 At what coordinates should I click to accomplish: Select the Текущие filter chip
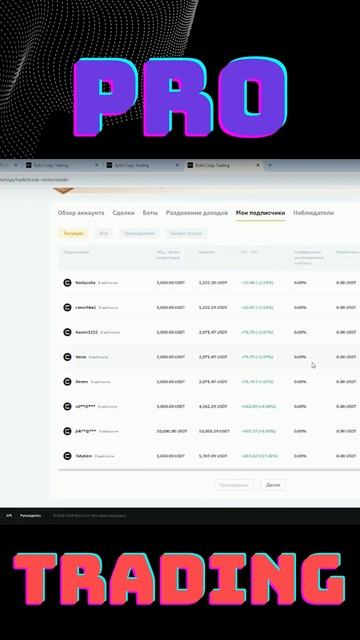73,233
